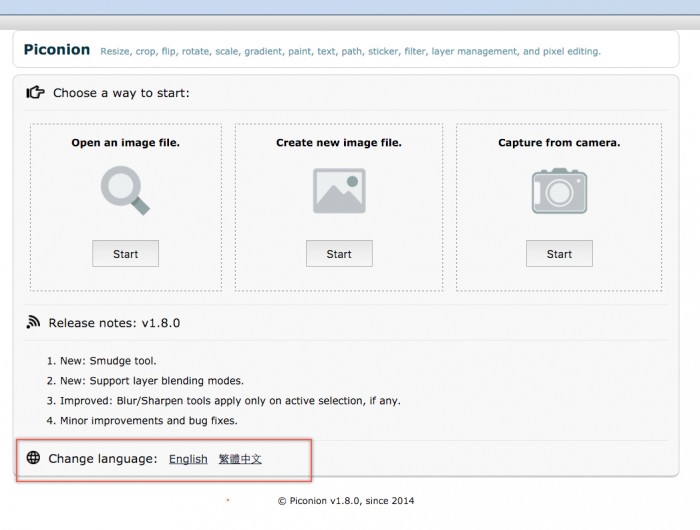Click the magnifying glass open-image icon
Screen dimensions: 700x530
(125, 190)
